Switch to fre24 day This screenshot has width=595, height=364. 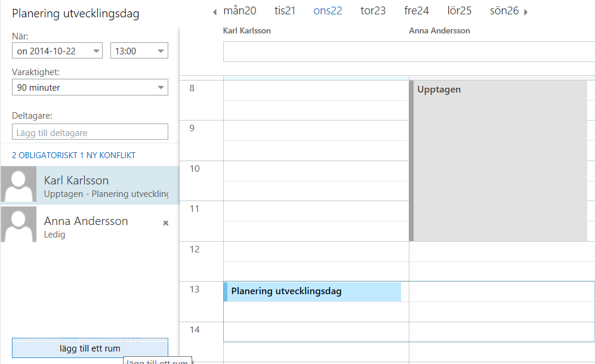tap(417, 11)
